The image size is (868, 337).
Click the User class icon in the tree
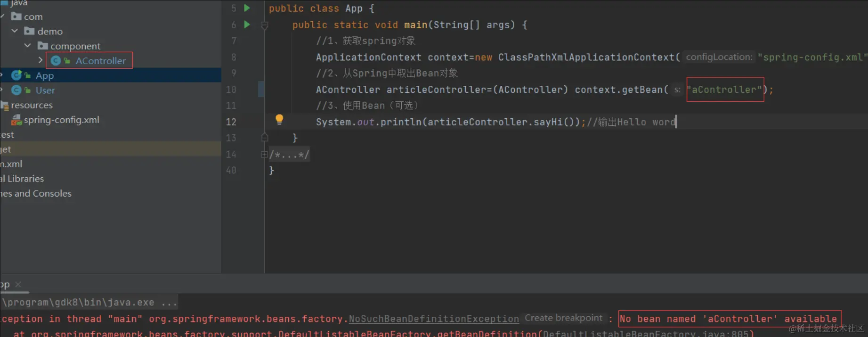[x=16, y=90]
